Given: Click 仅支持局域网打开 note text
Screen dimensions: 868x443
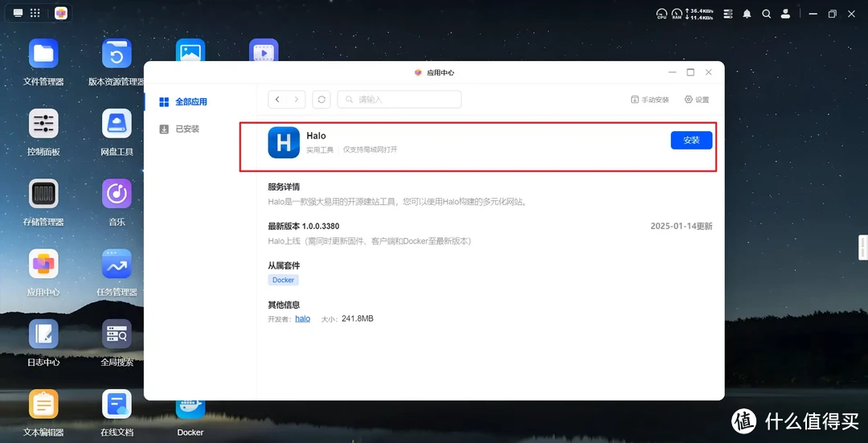Looking at the screenshot, I should (x=371, y=150).
